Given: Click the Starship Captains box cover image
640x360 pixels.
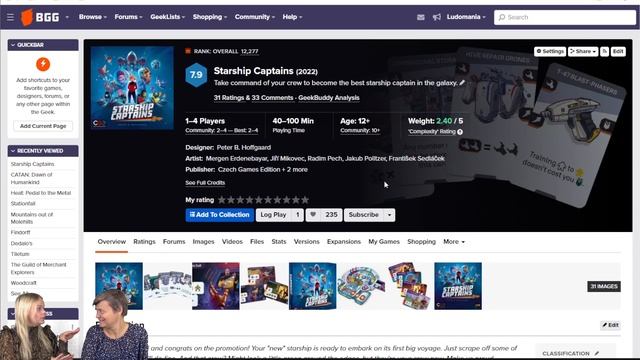Looking at the screenshot, I should (132, 88).
